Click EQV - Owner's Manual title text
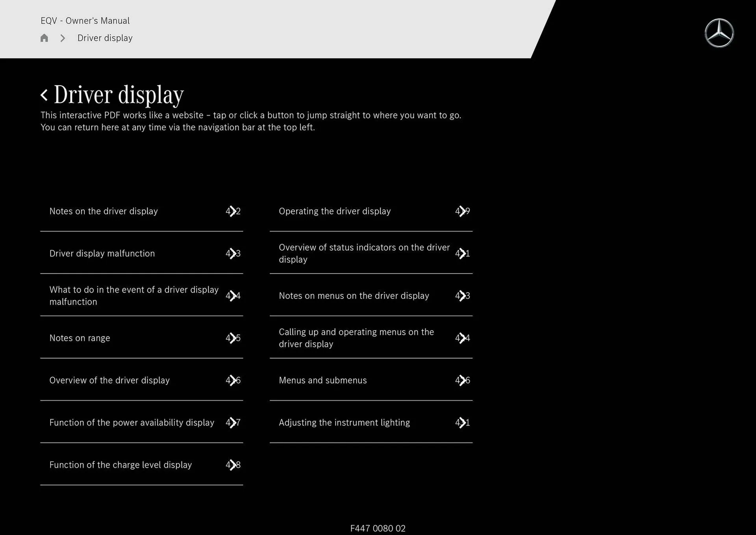 (x=85, y=20)
